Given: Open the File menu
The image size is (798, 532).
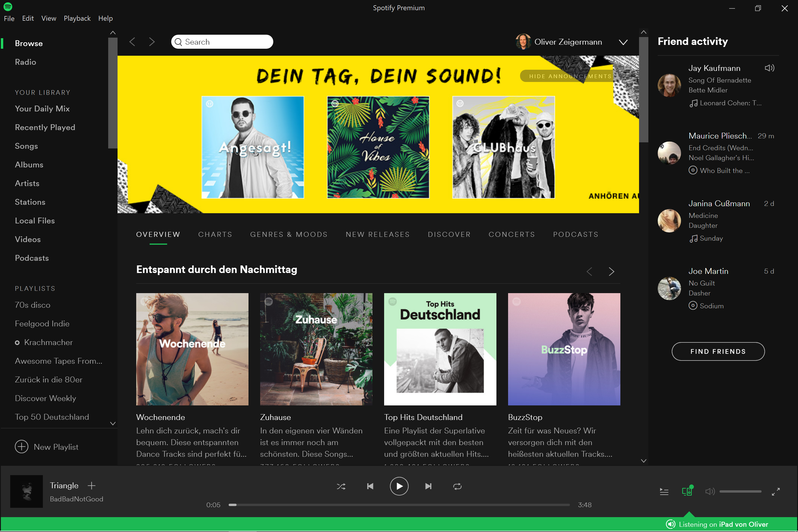Looking at the screenshot, I should [x=9, y=18].
